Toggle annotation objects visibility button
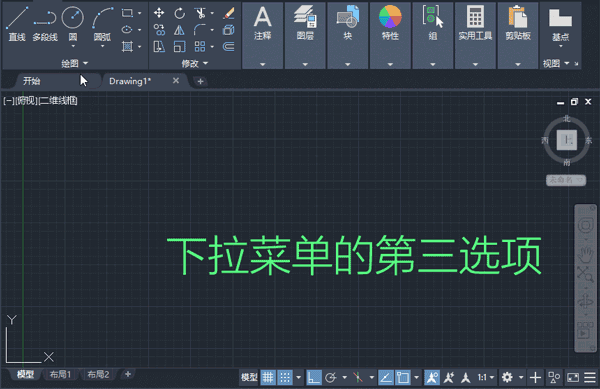Image resolution: width=600 pixels, height=389 pixels. [x=432, y=378]
